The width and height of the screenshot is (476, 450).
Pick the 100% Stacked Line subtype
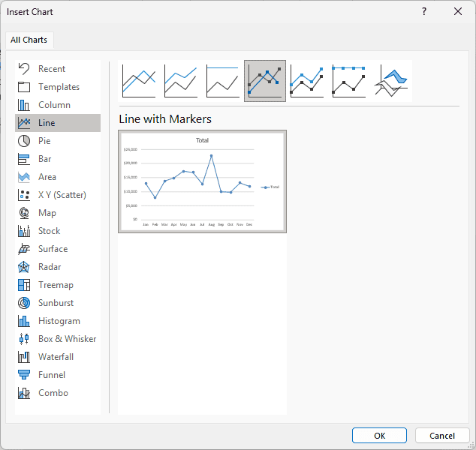pyautogui.click(x=223, y=81)
